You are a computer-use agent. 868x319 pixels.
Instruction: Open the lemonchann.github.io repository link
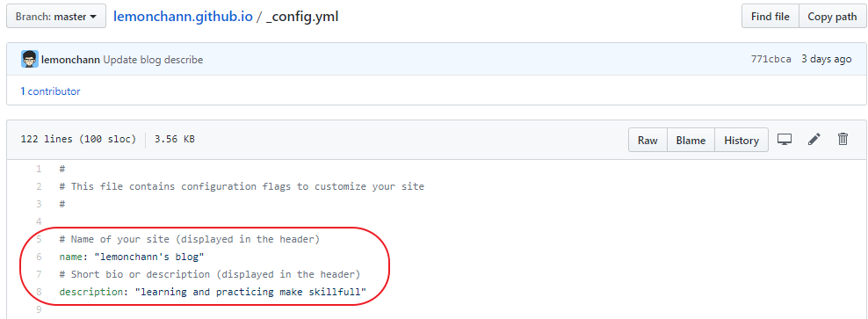pyautogui.click(x=183, y=17)
